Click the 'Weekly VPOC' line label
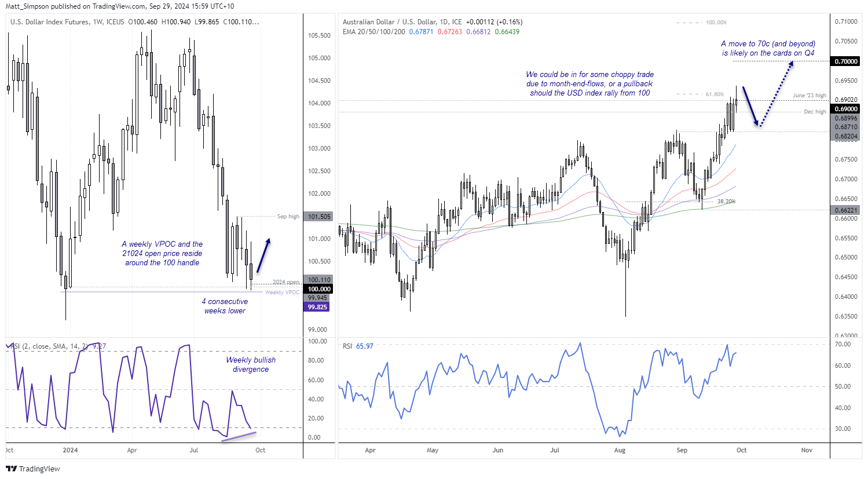This screenshot has width=868, height=479. 282,292
